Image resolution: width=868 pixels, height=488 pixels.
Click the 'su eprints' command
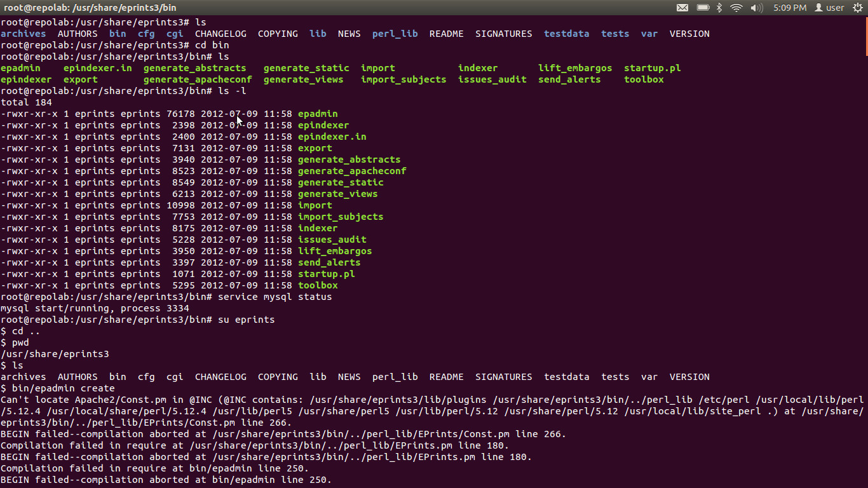click(x=246, y=320)
